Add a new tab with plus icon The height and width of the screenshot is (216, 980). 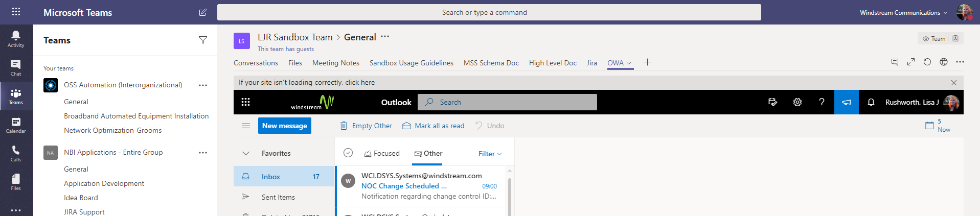[647, 62]
